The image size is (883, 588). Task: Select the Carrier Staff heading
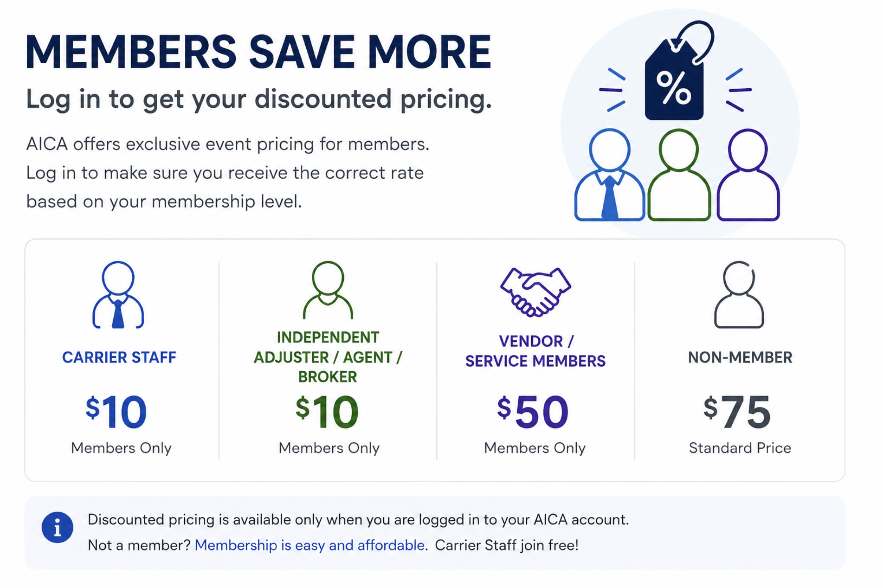(x=119, y=357)
